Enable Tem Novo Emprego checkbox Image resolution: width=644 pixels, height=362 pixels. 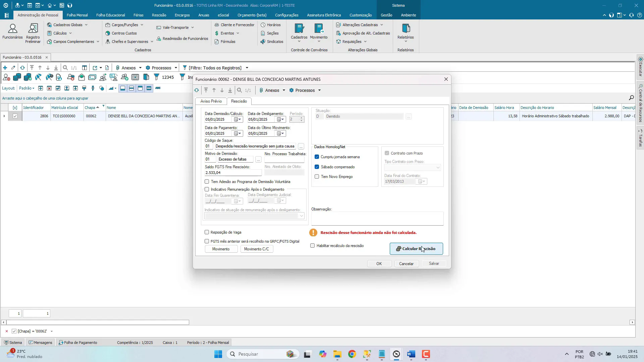tap(317, 177)
